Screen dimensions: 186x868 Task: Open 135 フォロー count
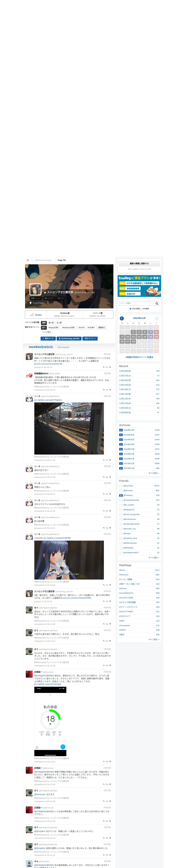pos(35,298)
